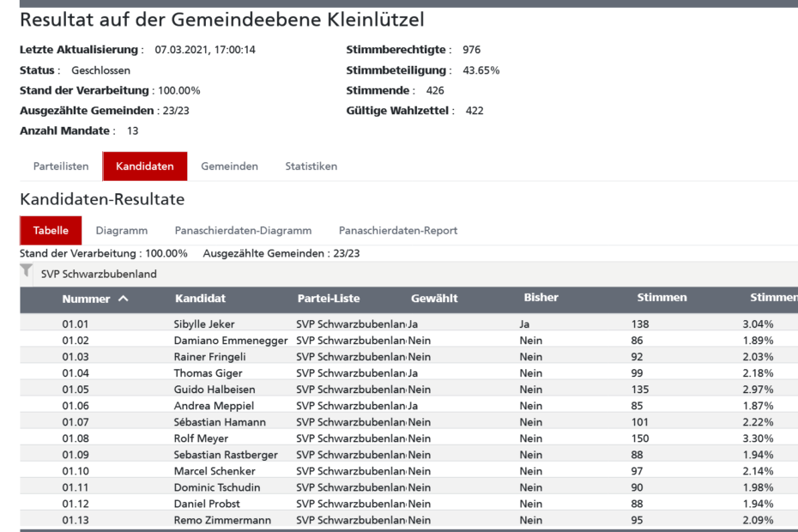Show the Tabelle view

click(51, 231)
